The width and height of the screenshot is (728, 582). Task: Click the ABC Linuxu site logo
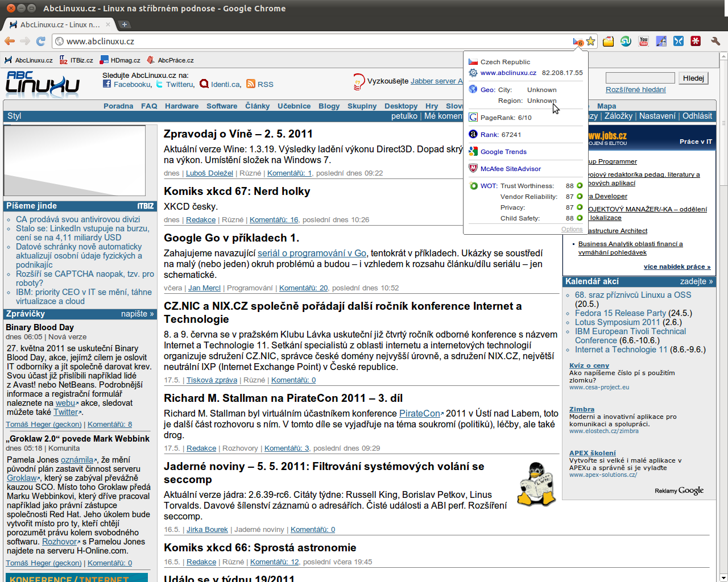click(x=43, y=84)
